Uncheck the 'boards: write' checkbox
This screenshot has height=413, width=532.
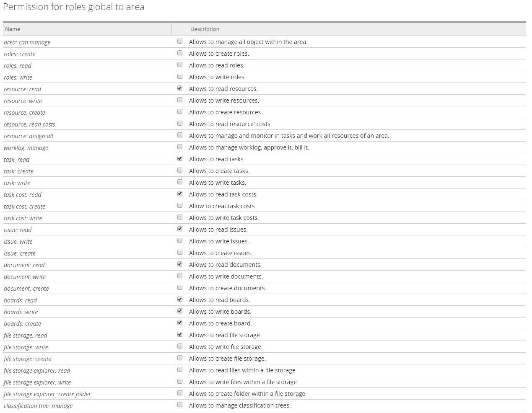(180, 311)
